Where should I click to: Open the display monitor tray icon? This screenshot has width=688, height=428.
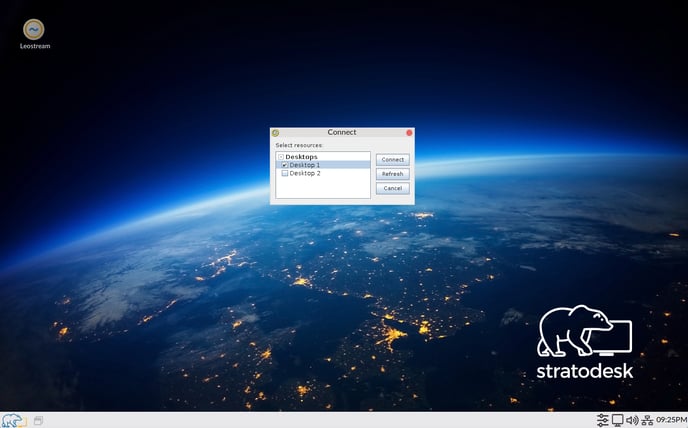click(x=617, y=420)
